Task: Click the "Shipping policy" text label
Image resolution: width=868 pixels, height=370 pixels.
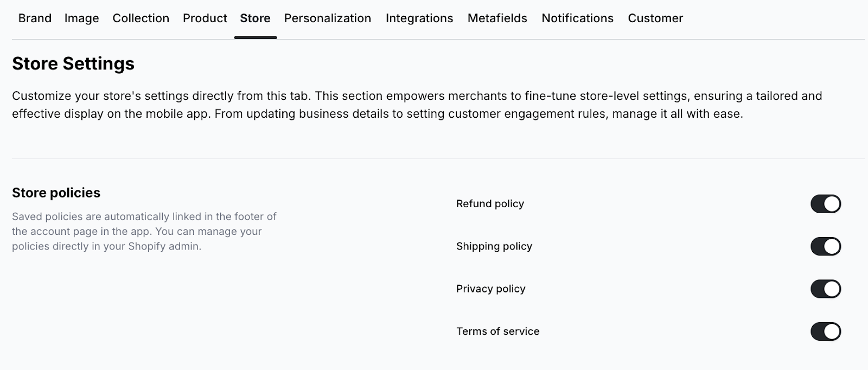Action: pyautogui.click(x=494, y=246)
